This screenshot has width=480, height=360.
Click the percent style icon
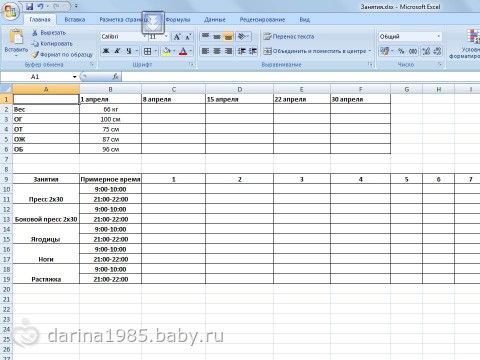click(401, 51)
